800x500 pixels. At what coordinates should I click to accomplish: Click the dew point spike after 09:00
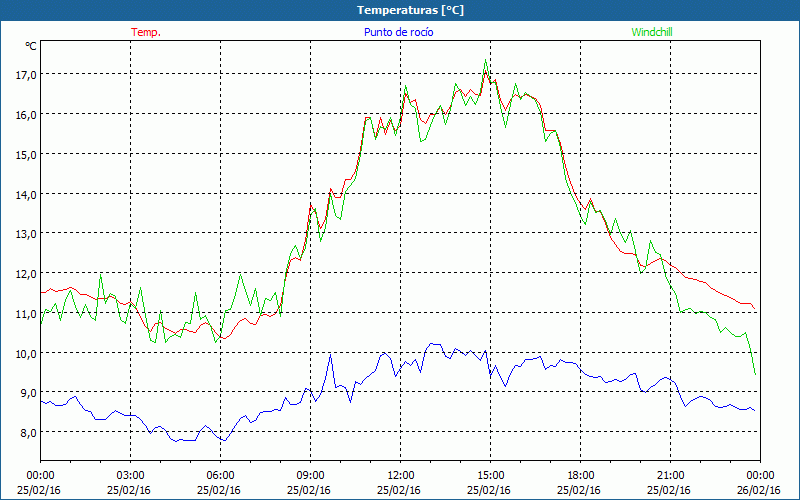331,354
